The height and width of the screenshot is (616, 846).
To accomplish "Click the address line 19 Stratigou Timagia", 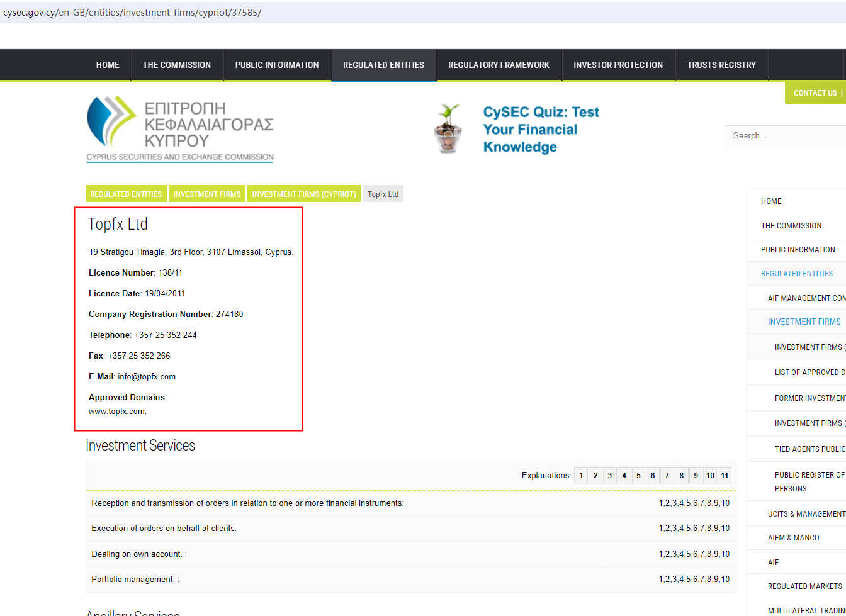I will 191,252.
